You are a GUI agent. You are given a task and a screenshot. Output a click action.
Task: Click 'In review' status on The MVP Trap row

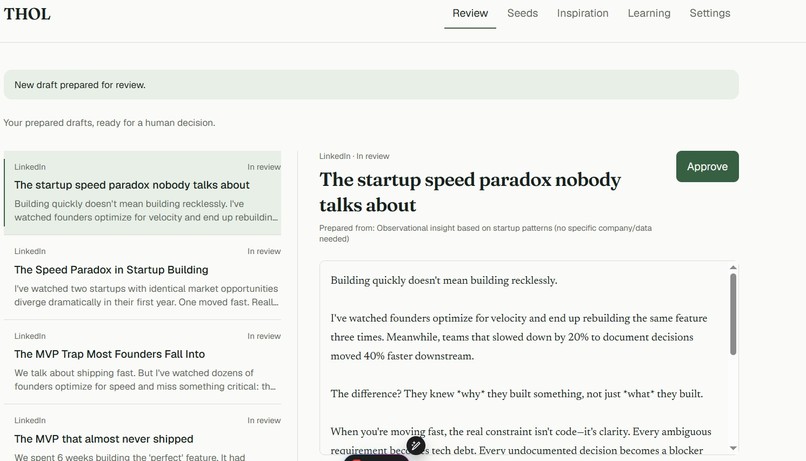coord(264,336)
